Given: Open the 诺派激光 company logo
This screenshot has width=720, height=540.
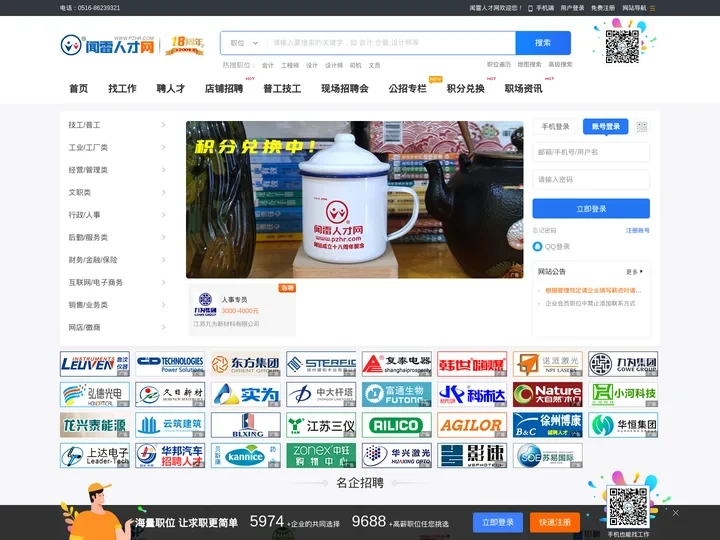Looking at the screenshot, I should [548, 364].
